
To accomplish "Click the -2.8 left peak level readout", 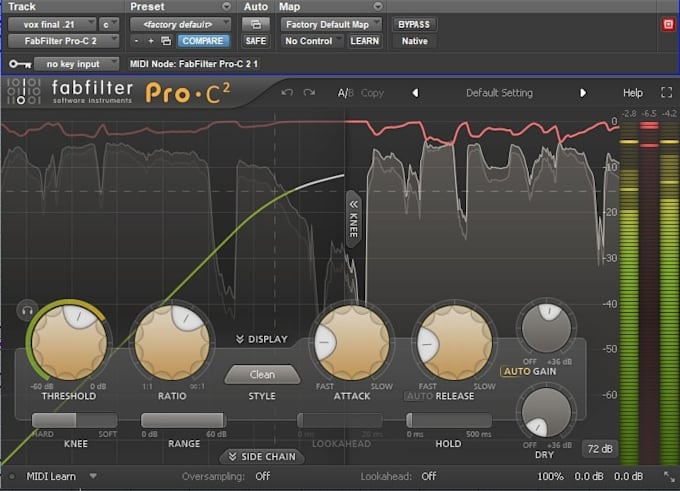I will click(629, 114).
